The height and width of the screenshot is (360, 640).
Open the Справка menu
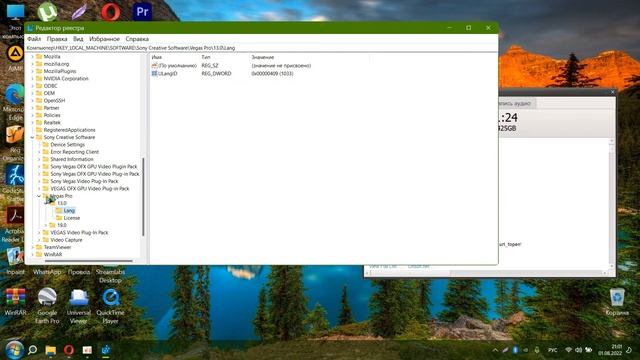click(137, 39)
